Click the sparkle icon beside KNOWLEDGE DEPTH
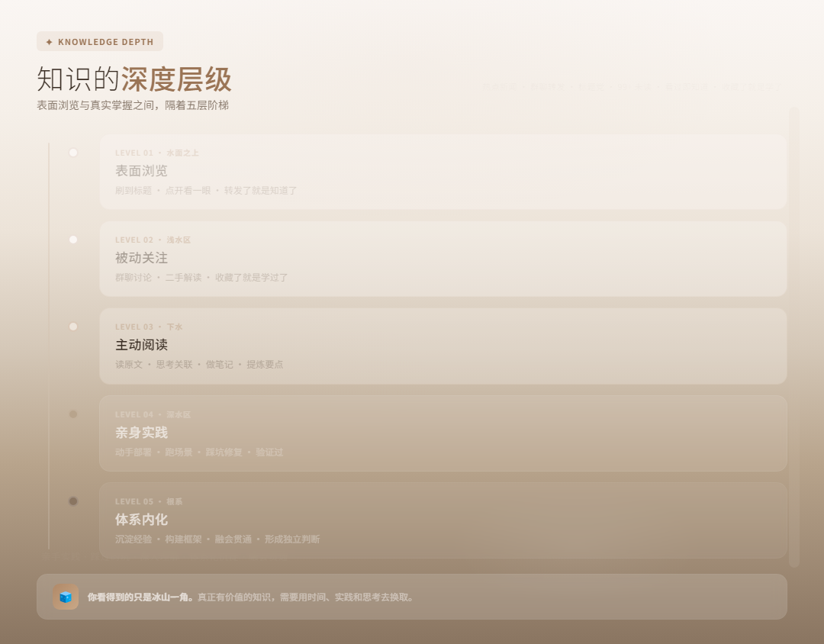 49,42
